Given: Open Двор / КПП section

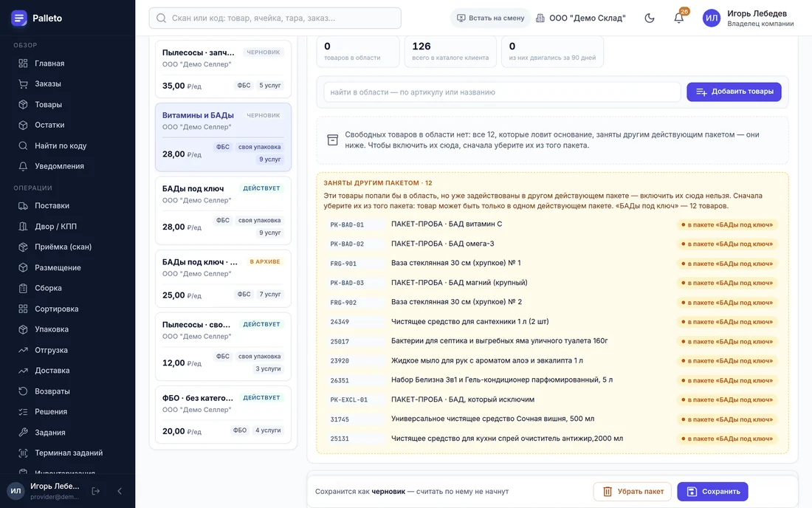Looking at the screenshot, I should (55, 226).
